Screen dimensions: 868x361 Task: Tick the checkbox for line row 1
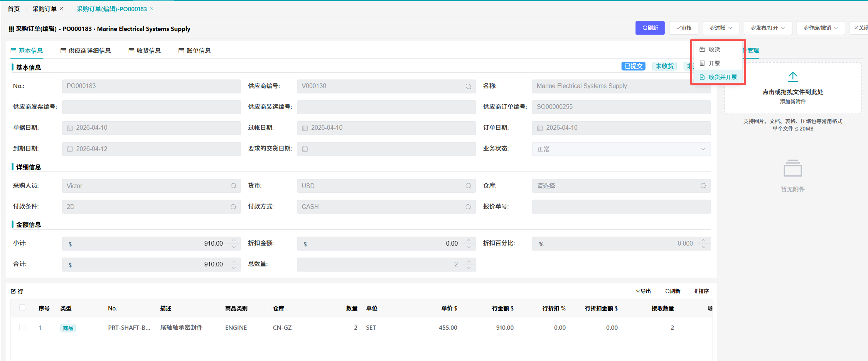point(22,327)
